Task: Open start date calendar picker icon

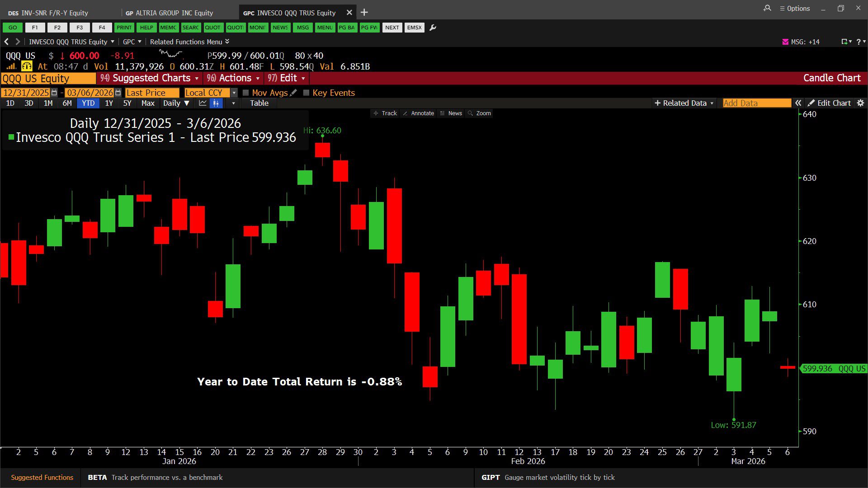Action: [54, 93]
